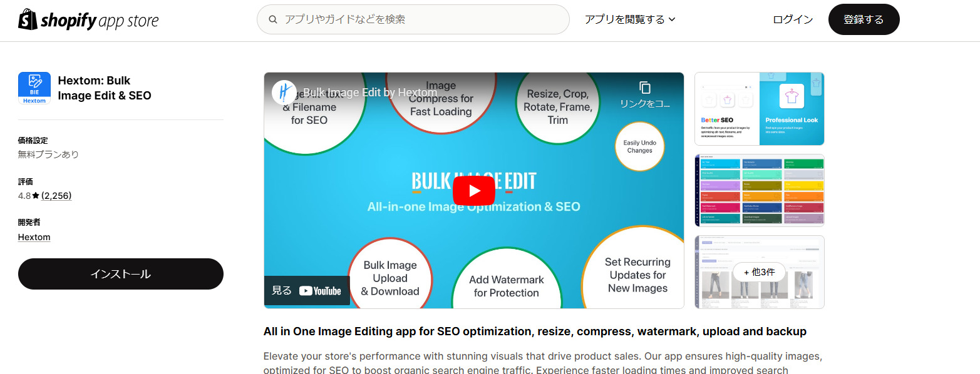This screenshot has height=374, width=980.
Task: Click the 開発者 label
Action: point(29,222)
